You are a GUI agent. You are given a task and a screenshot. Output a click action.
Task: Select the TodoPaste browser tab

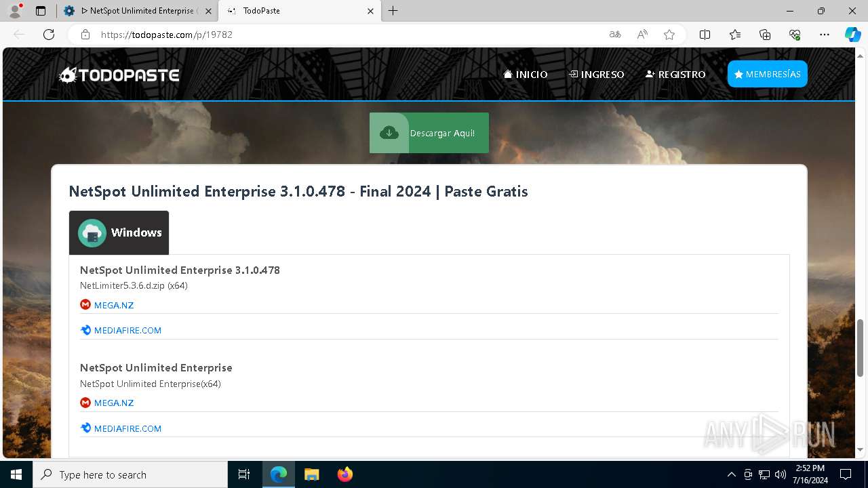point(299,11)
